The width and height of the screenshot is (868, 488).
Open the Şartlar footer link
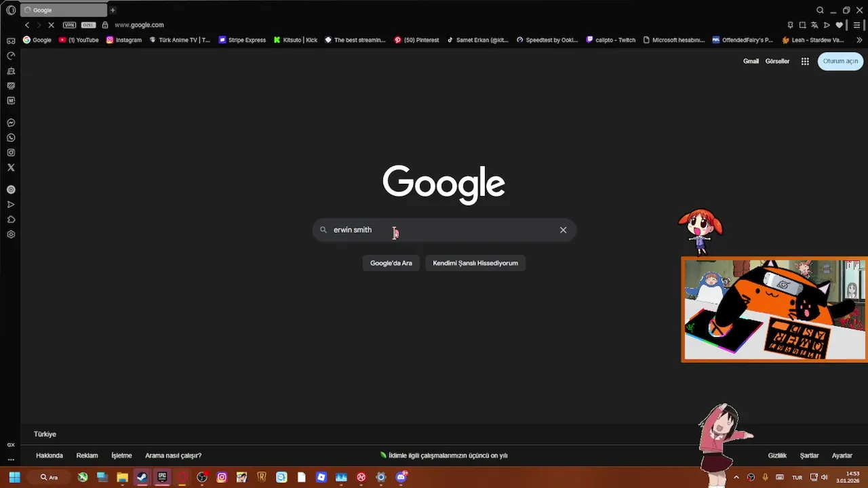pos(809,455)
